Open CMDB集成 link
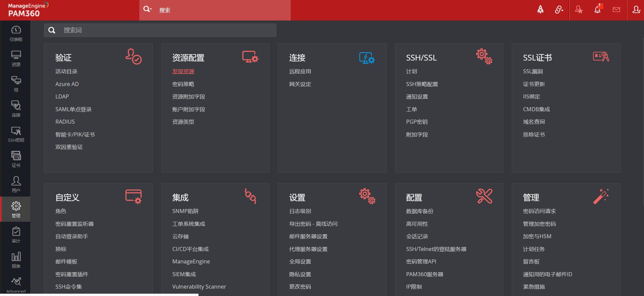The height and width of the screenshot is (296, 644). [536, 109]
